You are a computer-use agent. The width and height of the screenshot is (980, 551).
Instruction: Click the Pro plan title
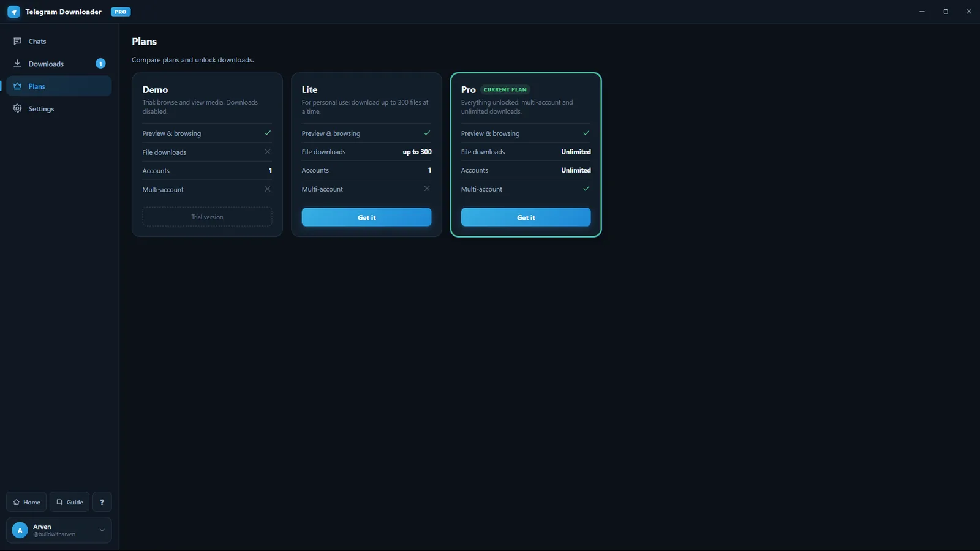(468, 89)
